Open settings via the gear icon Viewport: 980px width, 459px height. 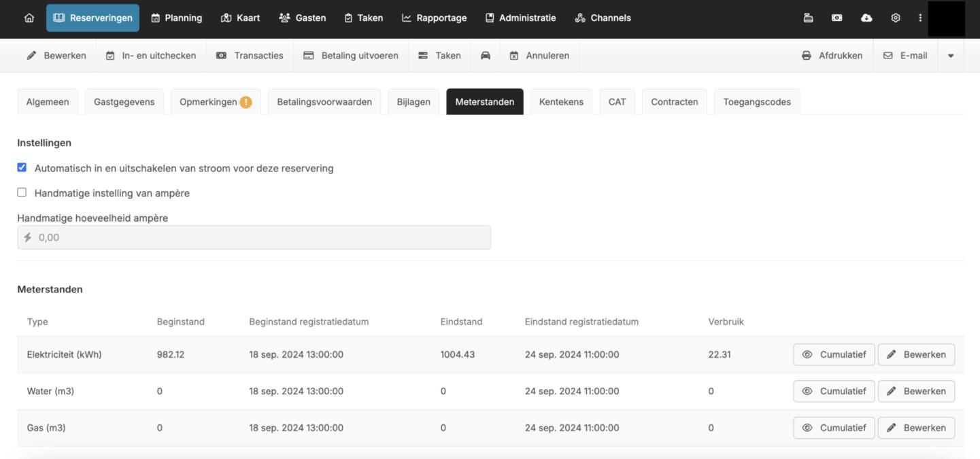[x=896, y=18]
